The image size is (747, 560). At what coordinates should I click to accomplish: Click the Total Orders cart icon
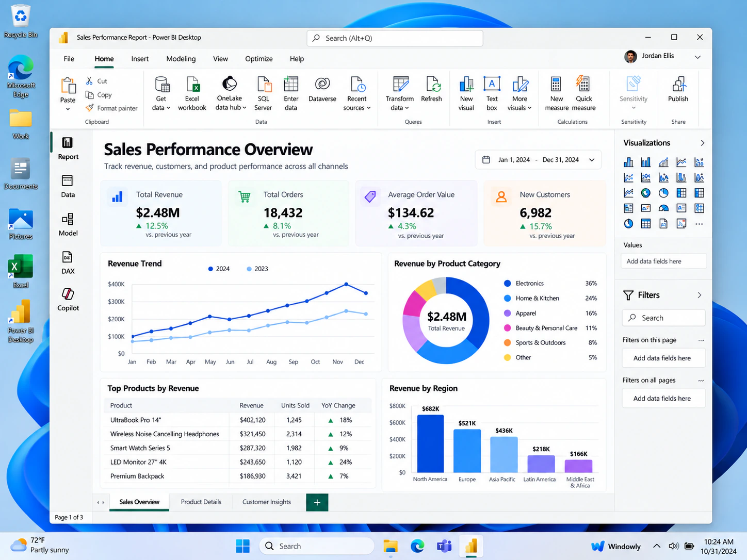click(245, 196)
